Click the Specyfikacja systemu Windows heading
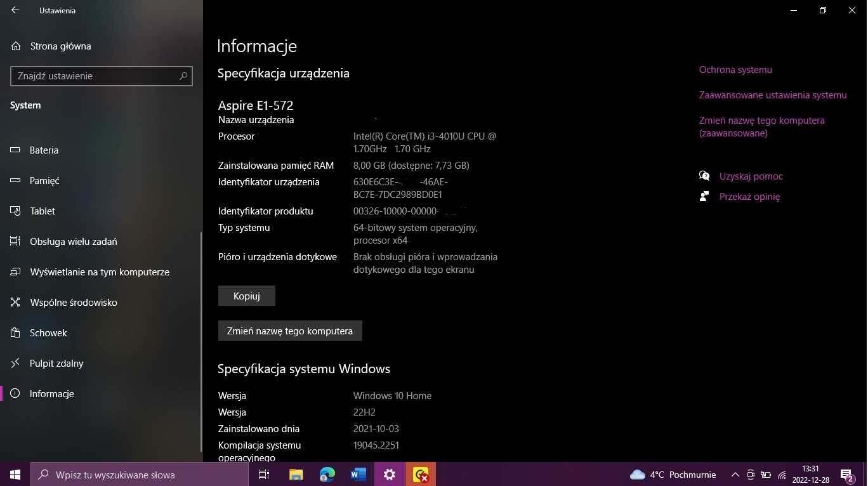This screenshot has height=486, width=868. point(304,369)
